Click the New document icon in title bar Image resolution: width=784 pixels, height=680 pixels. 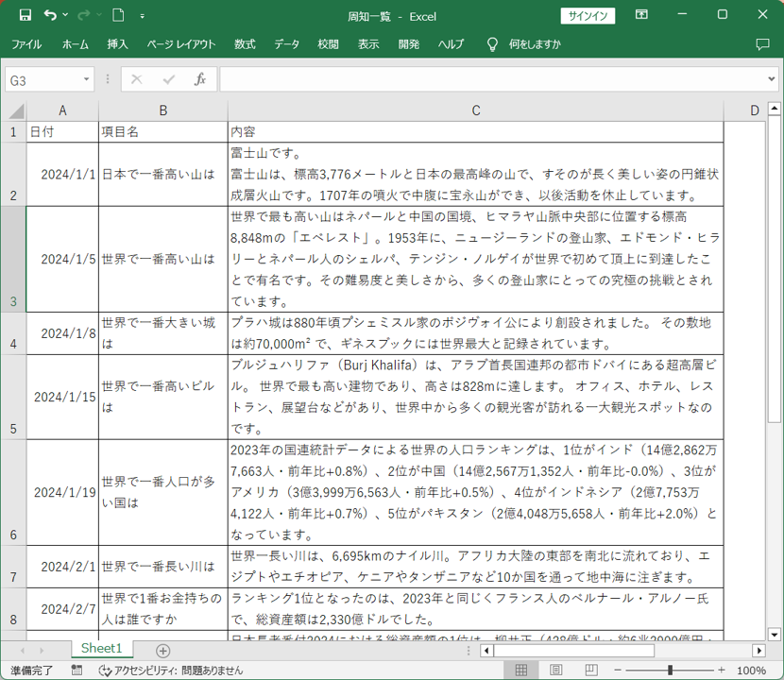[118, 15]
